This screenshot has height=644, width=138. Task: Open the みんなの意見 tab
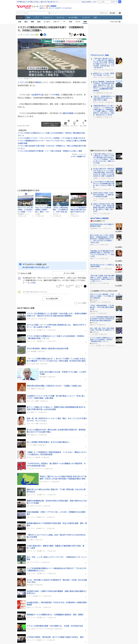coord(73,17)
